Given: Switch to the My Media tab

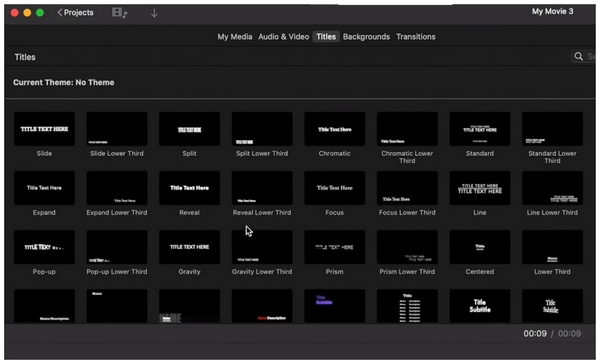Looking at the screenshot, I should (x=235, y=37).
